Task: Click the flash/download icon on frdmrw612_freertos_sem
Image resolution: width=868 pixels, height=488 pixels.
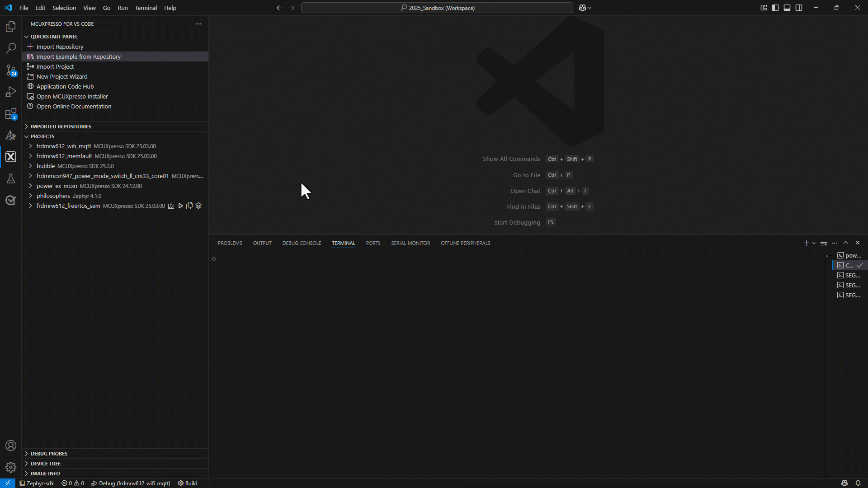Action: pos(171,206)
